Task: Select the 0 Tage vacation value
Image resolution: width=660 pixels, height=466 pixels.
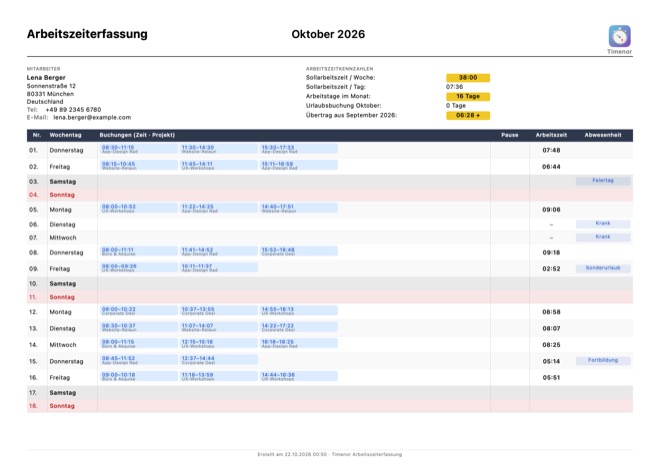Action: point(455,106)
